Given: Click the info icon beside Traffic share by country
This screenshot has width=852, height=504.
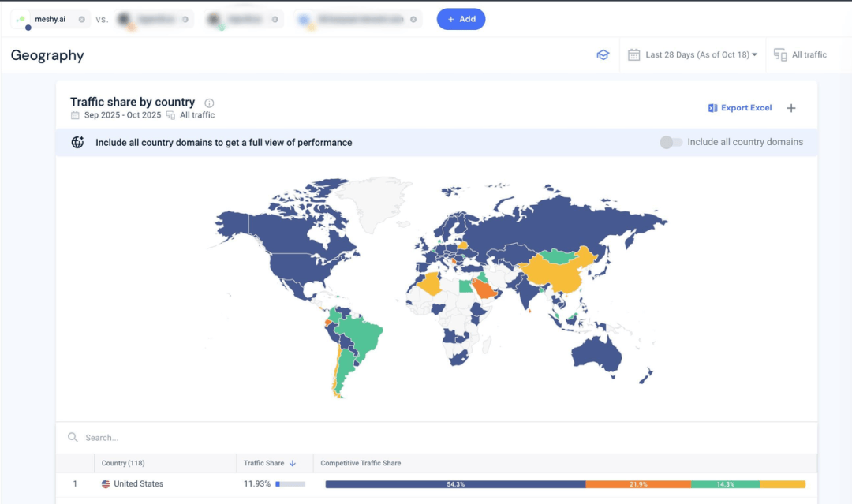Looking at the screenshot, I should coord(209,103).
